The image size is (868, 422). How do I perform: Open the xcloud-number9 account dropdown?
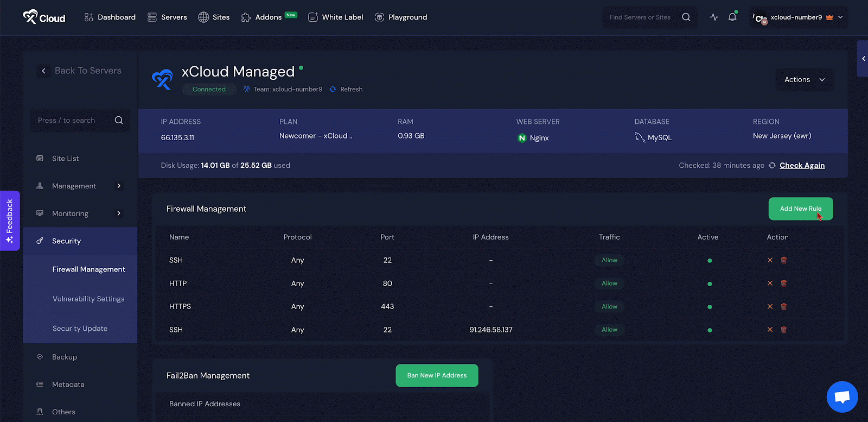point(798,17)
